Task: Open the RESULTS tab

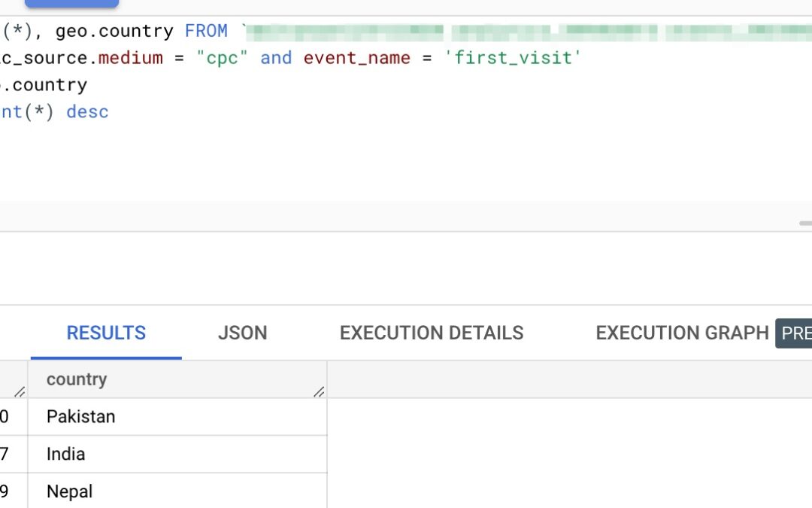Action: pyautogui.click(x=106, y=333)
